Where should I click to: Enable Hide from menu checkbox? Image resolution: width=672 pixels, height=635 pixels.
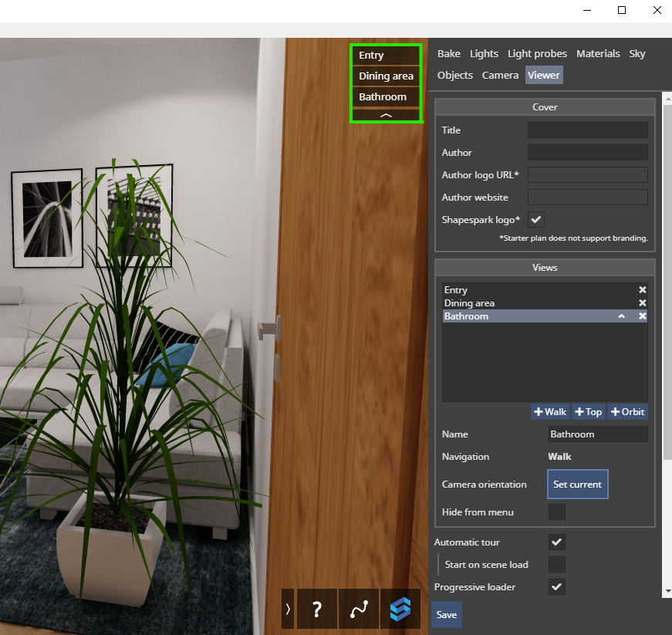point(556,512)
